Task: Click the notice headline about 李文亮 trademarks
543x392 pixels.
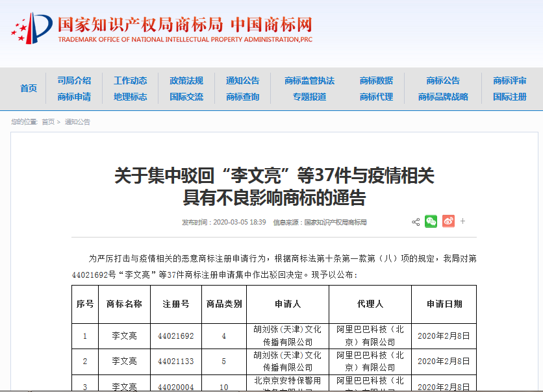Action: point(274,186)
